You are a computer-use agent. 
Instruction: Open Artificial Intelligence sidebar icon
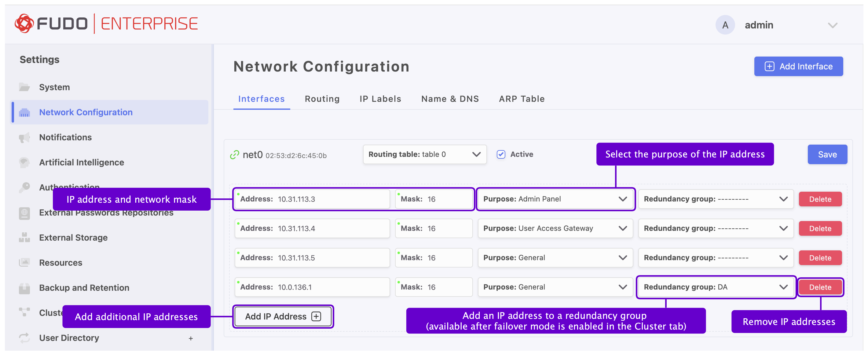tap(24, 162)
